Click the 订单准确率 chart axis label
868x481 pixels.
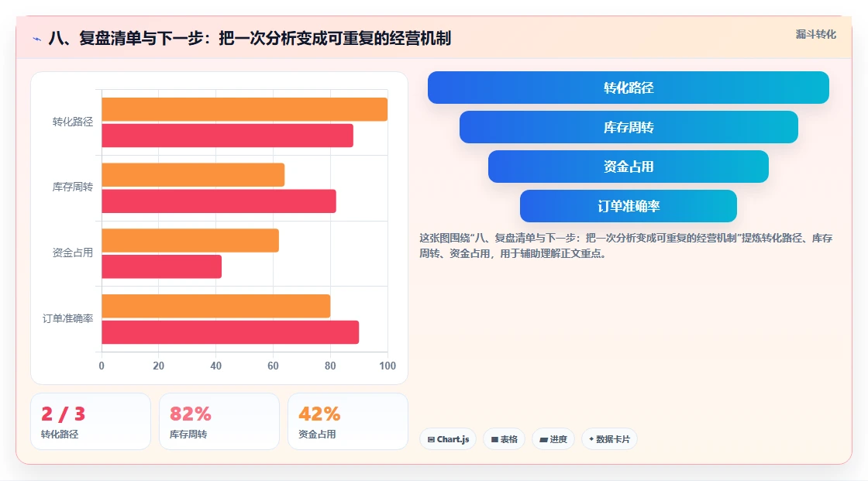67,319
